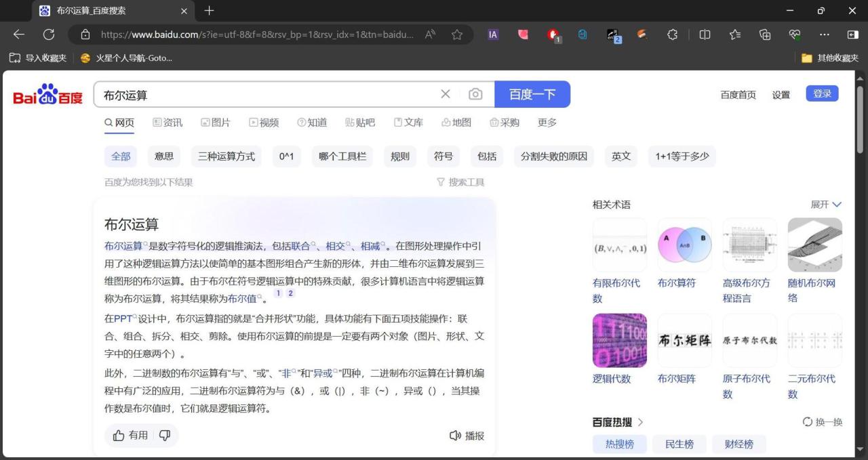Open the browser's three-dot settings menu
868x460 pixels.
[824, 34]
